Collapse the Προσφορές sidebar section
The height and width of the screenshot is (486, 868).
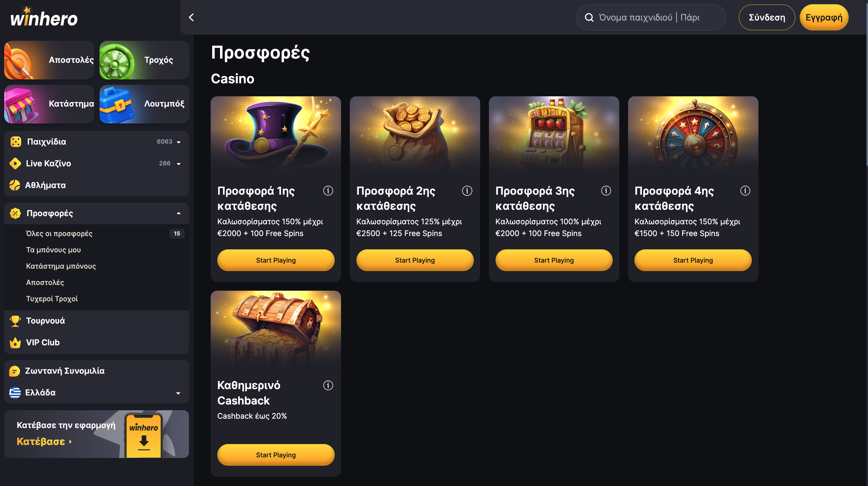pos(179,213)
